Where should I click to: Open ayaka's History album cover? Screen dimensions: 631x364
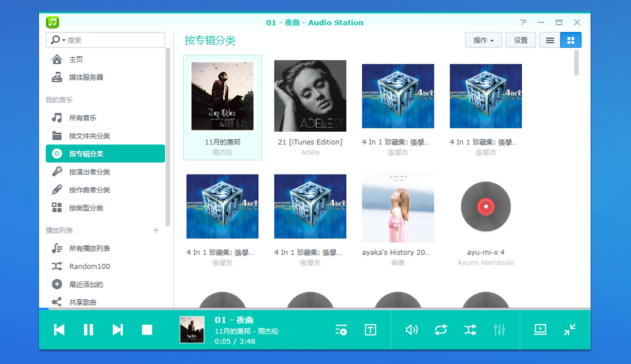pos(398,206)
